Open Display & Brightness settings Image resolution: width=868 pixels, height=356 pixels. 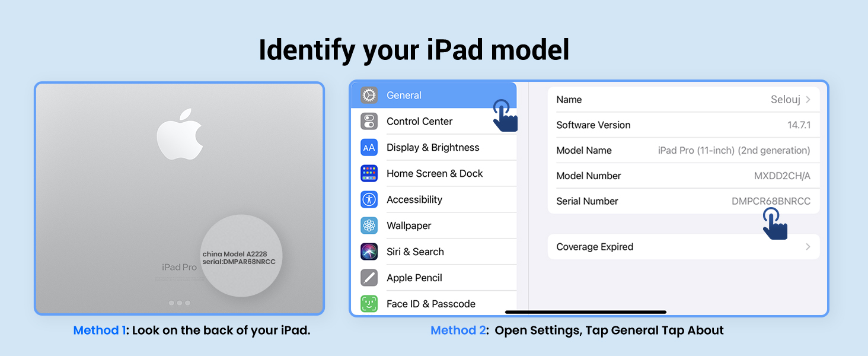tap(434, 147)
